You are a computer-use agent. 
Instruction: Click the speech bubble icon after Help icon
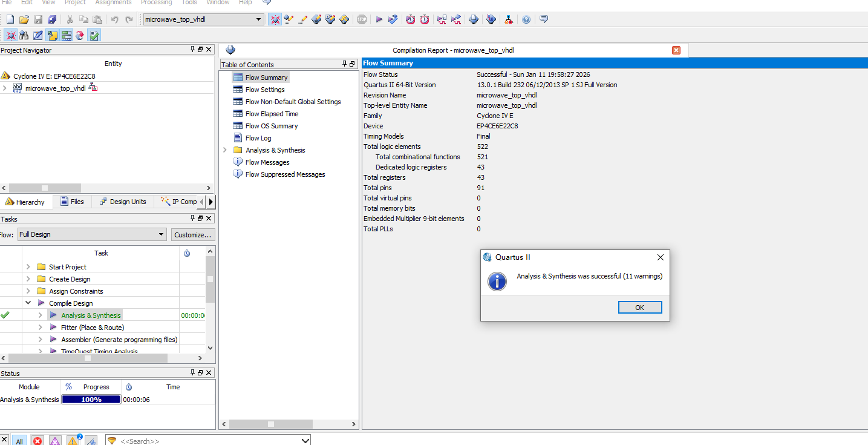(x=544, y=19)
